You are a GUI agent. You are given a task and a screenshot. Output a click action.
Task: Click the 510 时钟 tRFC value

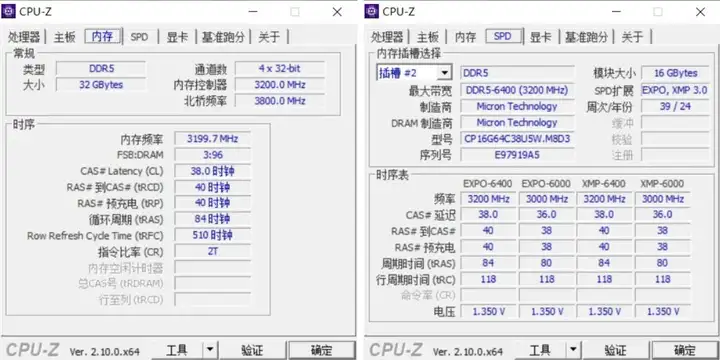click(212, 235)
